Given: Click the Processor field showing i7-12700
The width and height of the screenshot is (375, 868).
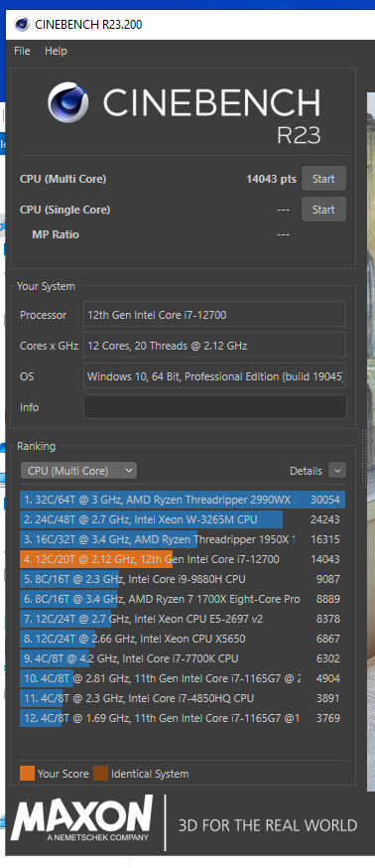Looking at the screenshot, I should [x=215, y=315].
